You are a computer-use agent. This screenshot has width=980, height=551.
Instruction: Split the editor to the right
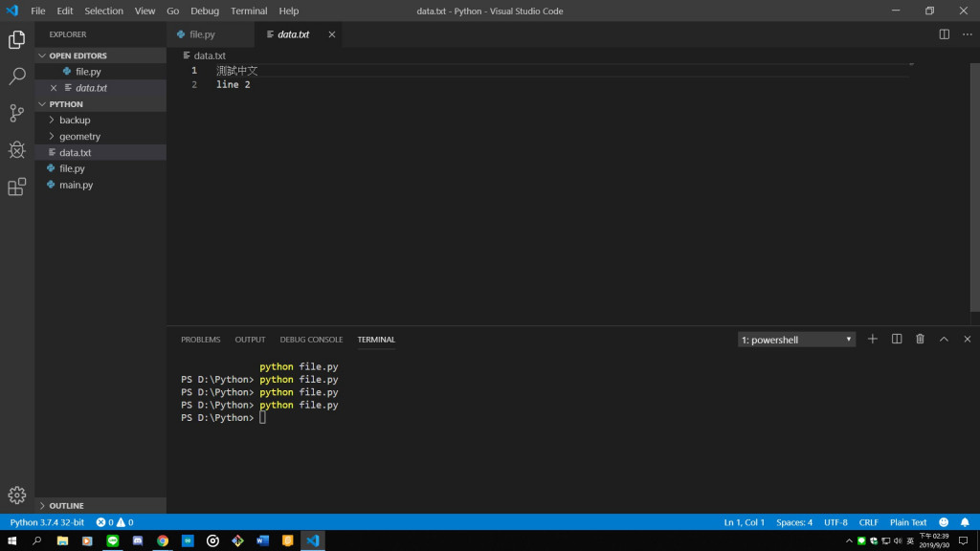coord(945,34)
